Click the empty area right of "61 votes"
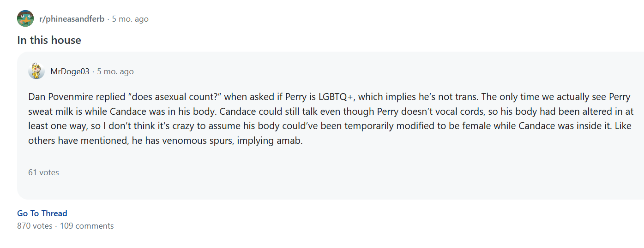The width and height of the screenshot is (644, 248). pyautogui.click(x=277, y=172)
